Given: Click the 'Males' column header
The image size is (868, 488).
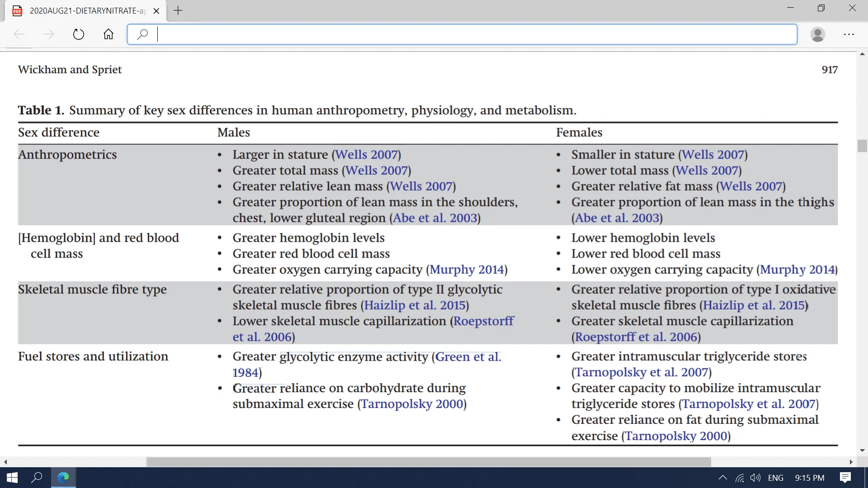Looking at the screenshot, I should pos(233,132).
